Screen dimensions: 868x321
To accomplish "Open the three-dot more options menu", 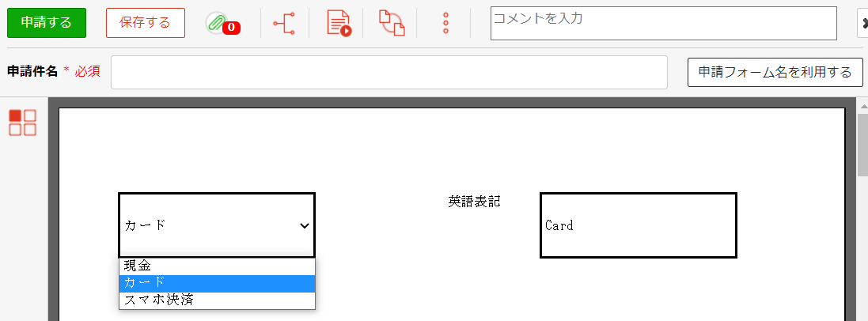I will coord(445,23).
